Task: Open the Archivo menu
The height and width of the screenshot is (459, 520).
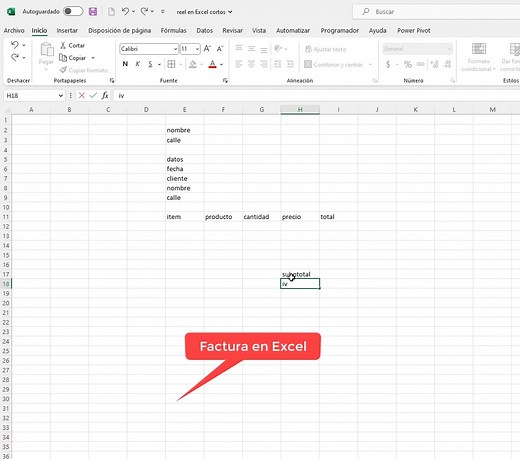Action: 14,30
